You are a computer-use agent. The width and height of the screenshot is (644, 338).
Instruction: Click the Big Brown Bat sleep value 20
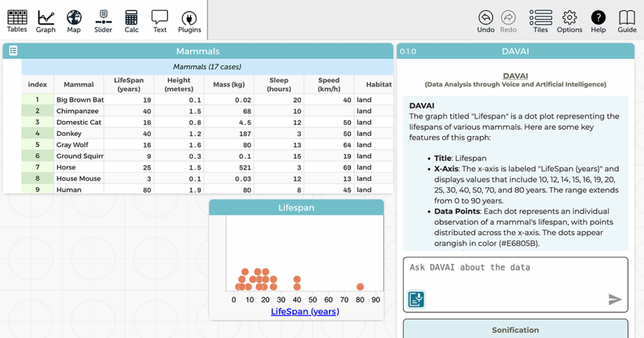point(279,100)
